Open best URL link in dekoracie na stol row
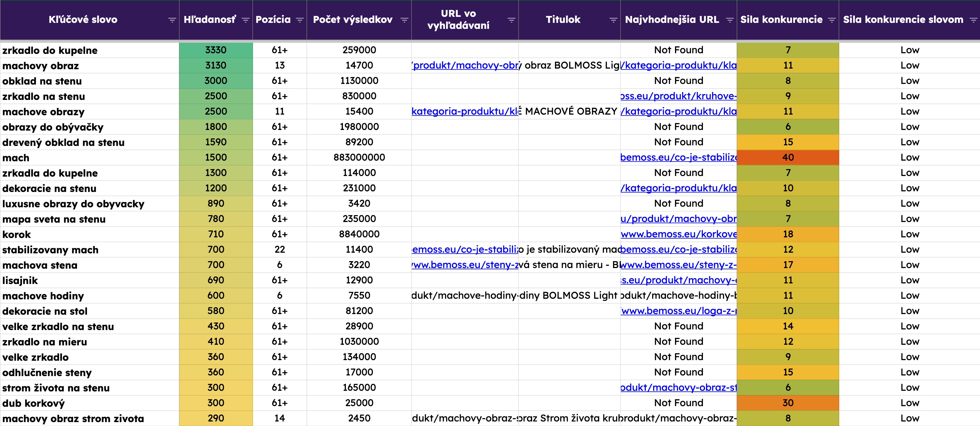980x426 pixels. click(679, 311)
